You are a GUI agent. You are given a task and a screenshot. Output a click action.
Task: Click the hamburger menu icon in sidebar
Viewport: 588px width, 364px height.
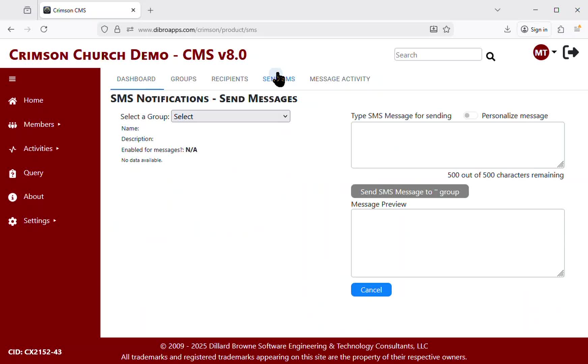[12, 79]
